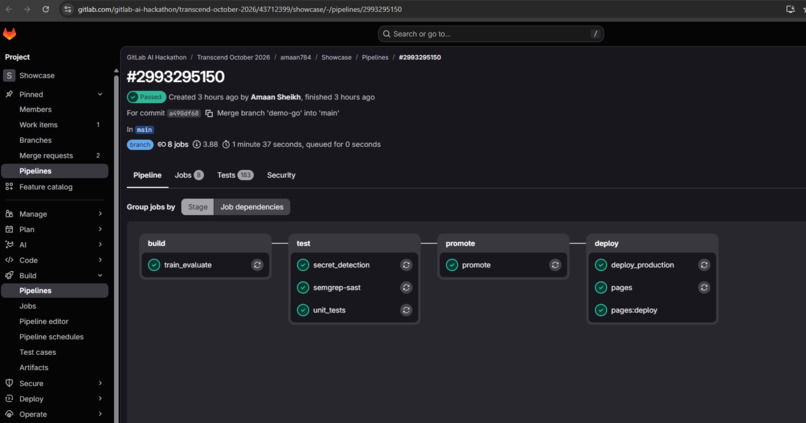Collapse the Build menu
This screenshot has width=806, height=423.
pos(100,275)
